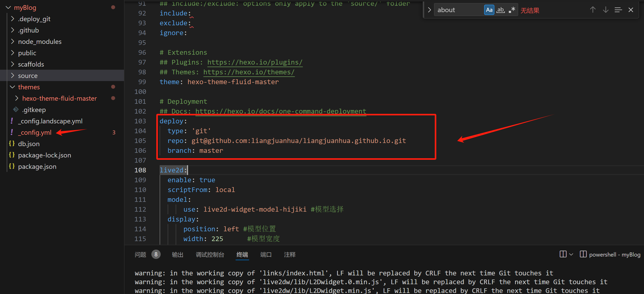Open the .gitkeep file
This screenshot has width=644, height=294.
click(34, 110)
